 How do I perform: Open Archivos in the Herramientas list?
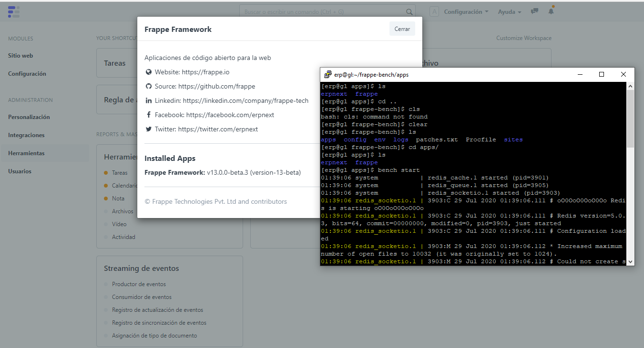pos(123,211)
